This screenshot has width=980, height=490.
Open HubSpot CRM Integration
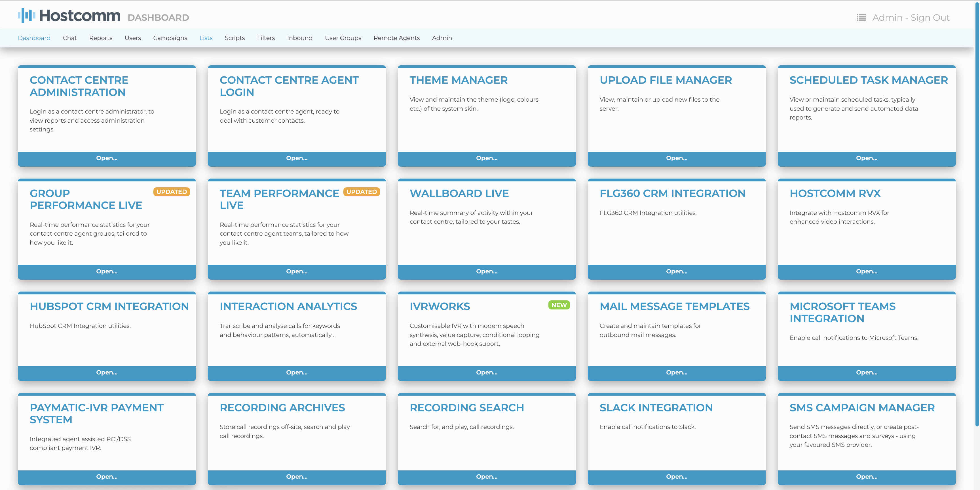(x=107, y=372)
